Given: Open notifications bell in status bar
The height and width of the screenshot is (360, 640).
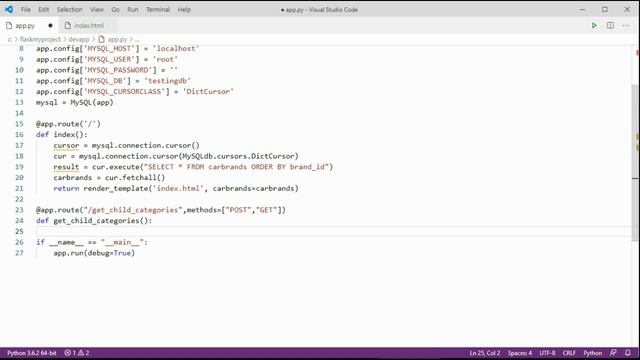Looking at the screenshot, I should [628, 353].
